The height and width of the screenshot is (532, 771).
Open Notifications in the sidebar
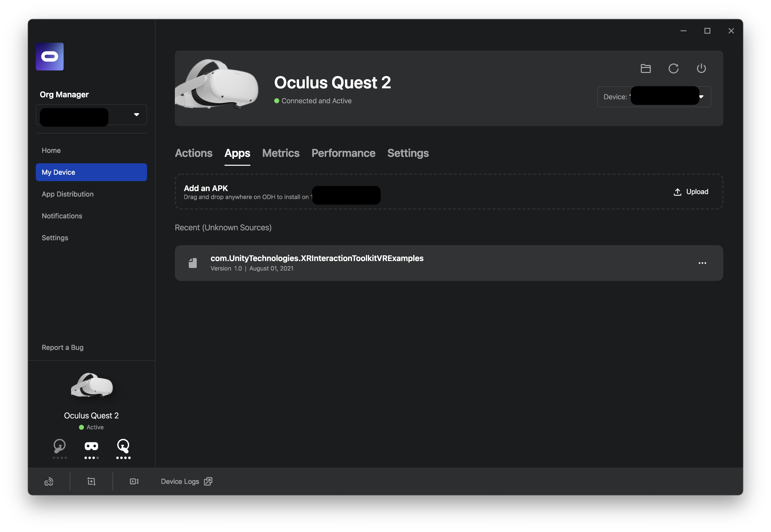(62, 216)
